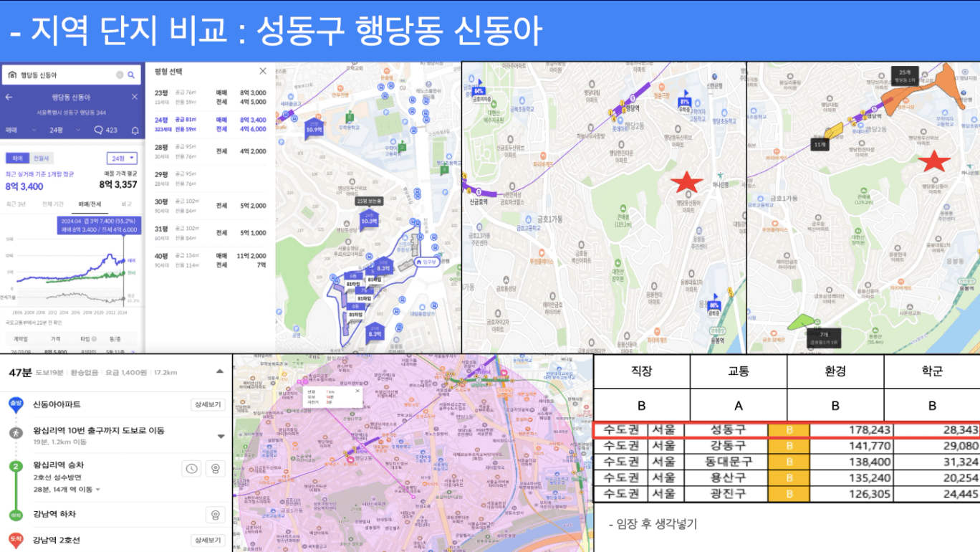Click the 성동구 table cell
The image size is (980, 552).
[x=726, y=429]
